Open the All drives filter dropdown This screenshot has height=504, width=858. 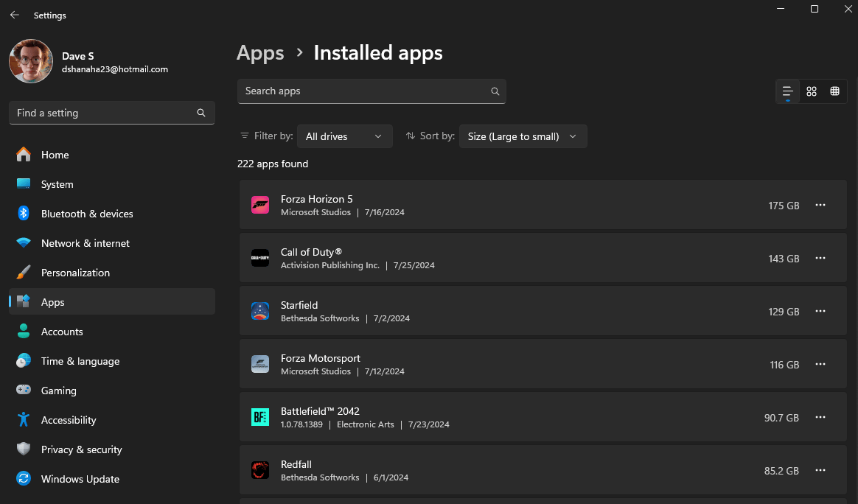point(344,136)
